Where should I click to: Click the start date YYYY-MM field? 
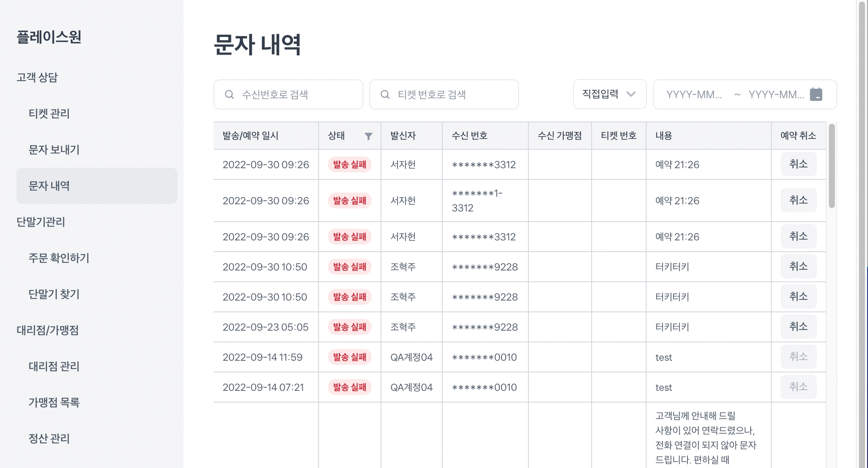[x=694, y=95]
